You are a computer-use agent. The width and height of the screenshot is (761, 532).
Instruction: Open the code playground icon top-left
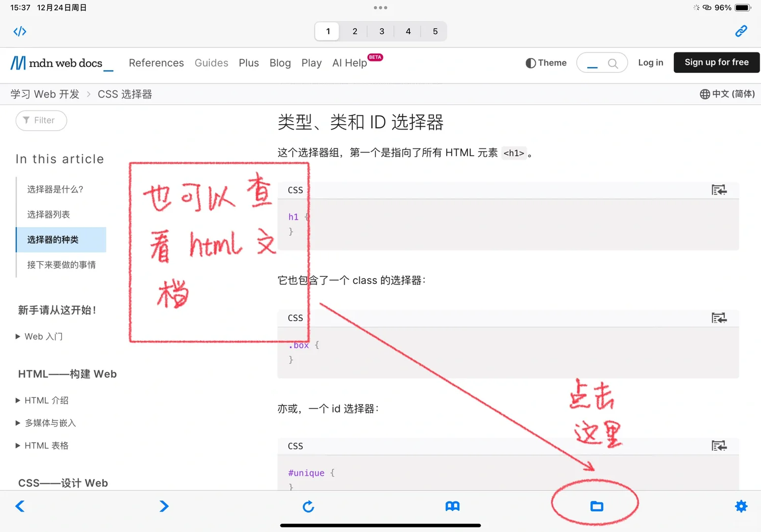tap(20, 31)
